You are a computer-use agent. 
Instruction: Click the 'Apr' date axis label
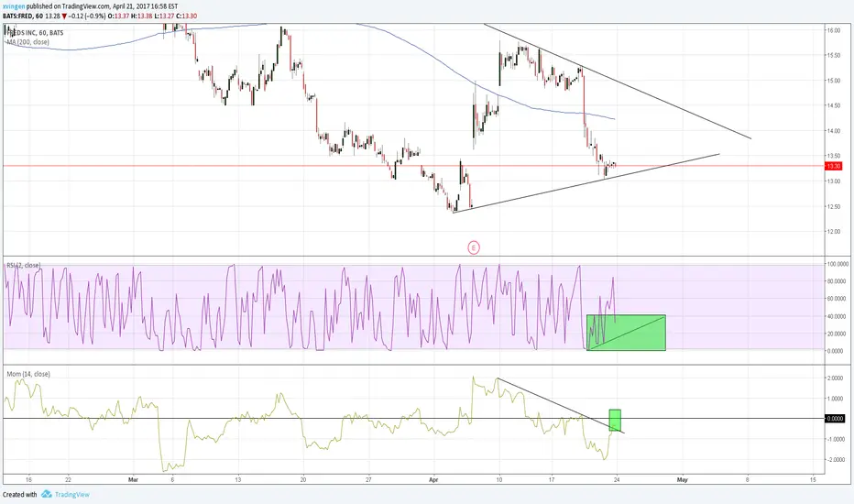[433, 480]
